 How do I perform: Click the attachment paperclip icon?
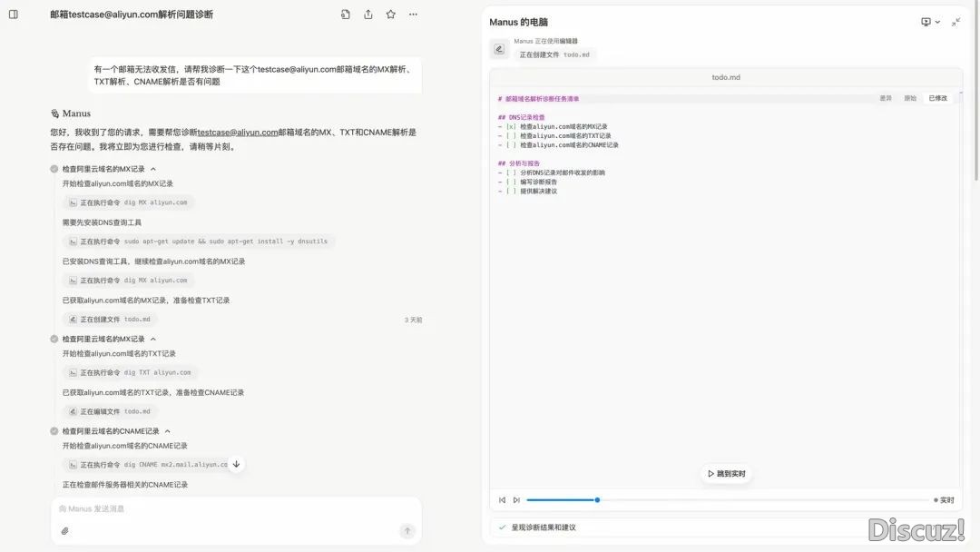pos(65,531)
